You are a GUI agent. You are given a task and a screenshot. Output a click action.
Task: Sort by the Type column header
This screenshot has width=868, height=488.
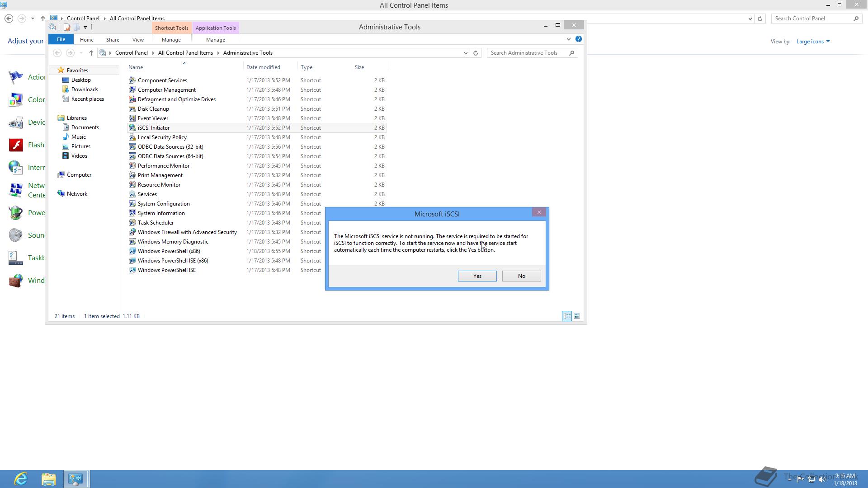[325, 67]
